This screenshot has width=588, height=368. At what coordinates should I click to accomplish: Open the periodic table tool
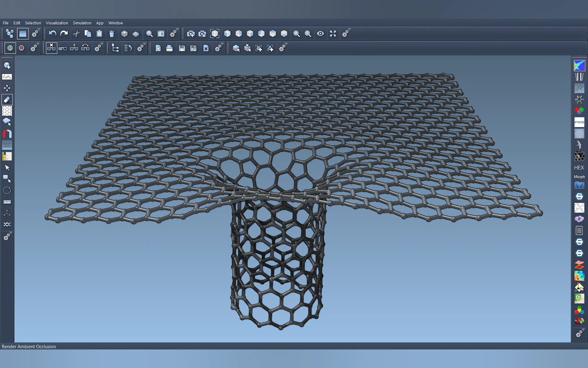tap(7, 156)
